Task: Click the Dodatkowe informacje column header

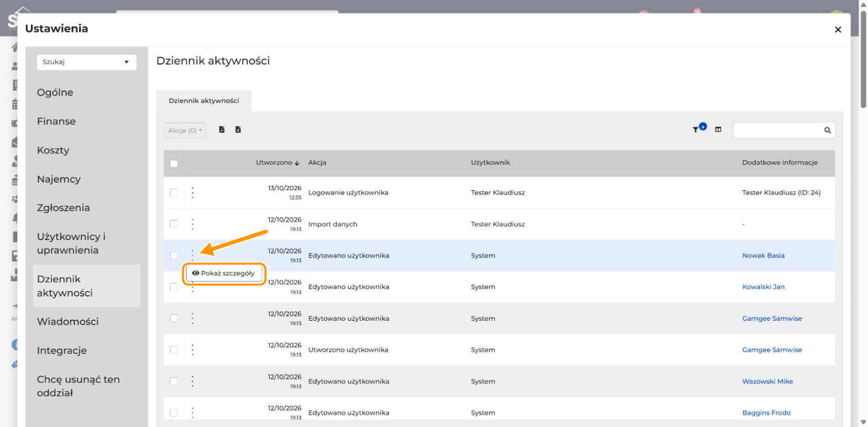Action: tap(780, 163)
